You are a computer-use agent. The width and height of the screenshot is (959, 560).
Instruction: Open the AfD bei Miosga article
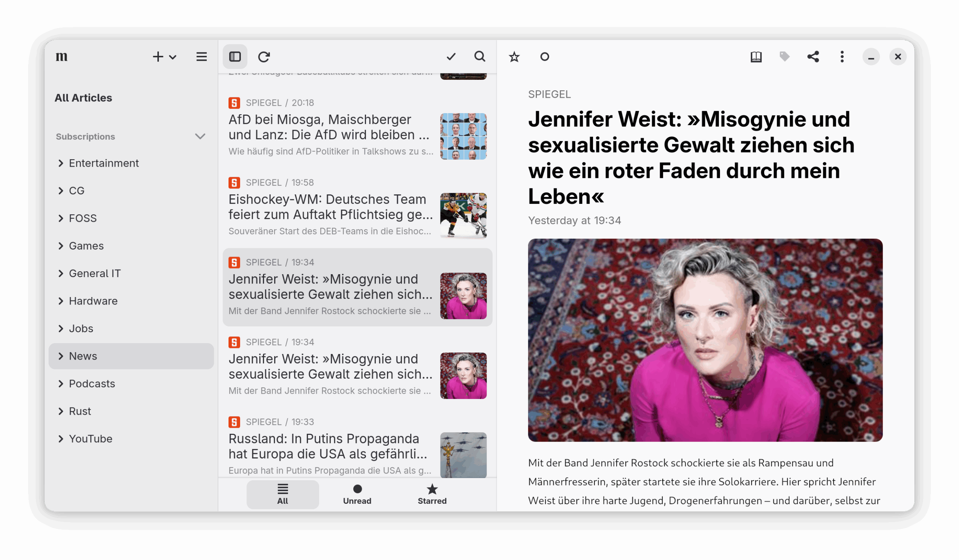click(x=357, y=128)
